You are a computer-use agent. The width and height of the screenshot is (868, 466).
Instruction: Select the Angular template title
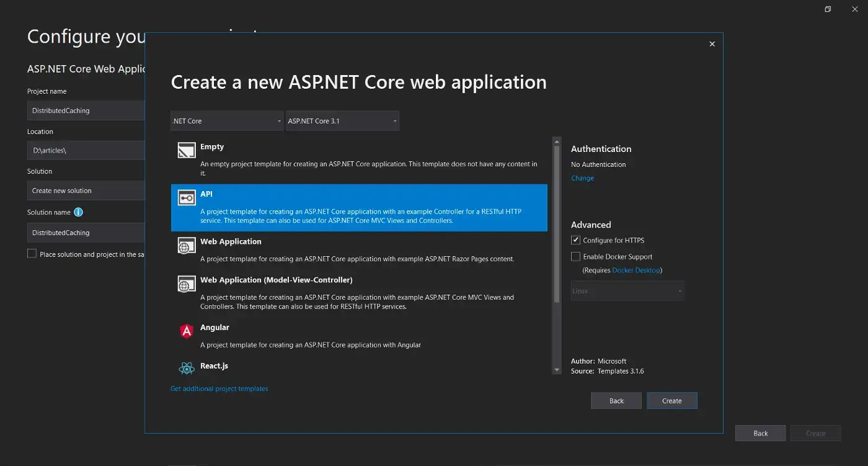[215, 328]
